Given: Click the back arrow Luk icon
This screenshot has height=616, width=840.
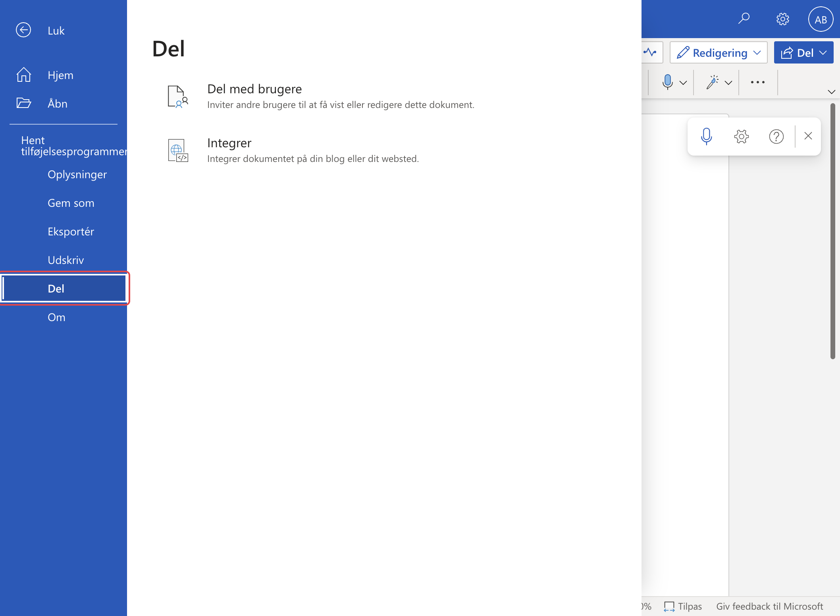Looking at the screenshot, I should 23,30.
